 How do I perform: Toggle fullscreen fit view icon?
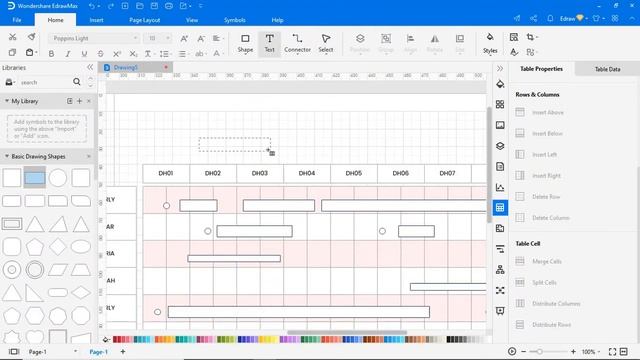tap(612, 351)
